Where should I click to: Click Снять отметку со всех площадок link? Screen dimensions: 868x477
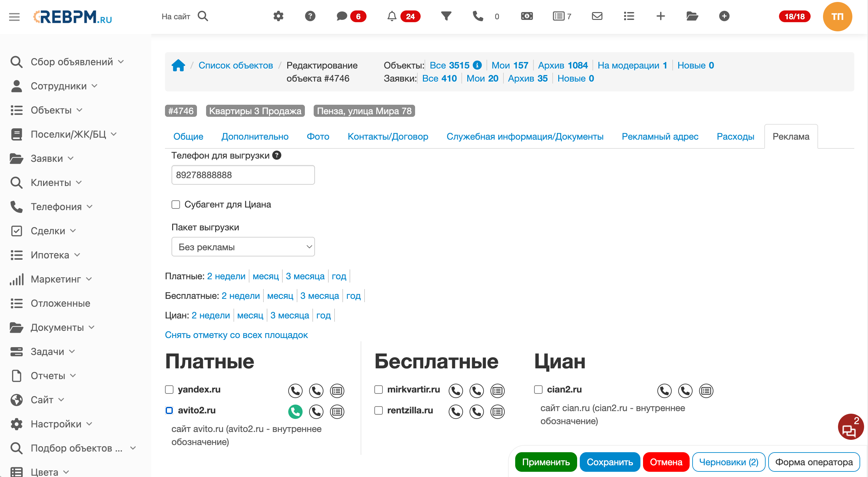236,335
